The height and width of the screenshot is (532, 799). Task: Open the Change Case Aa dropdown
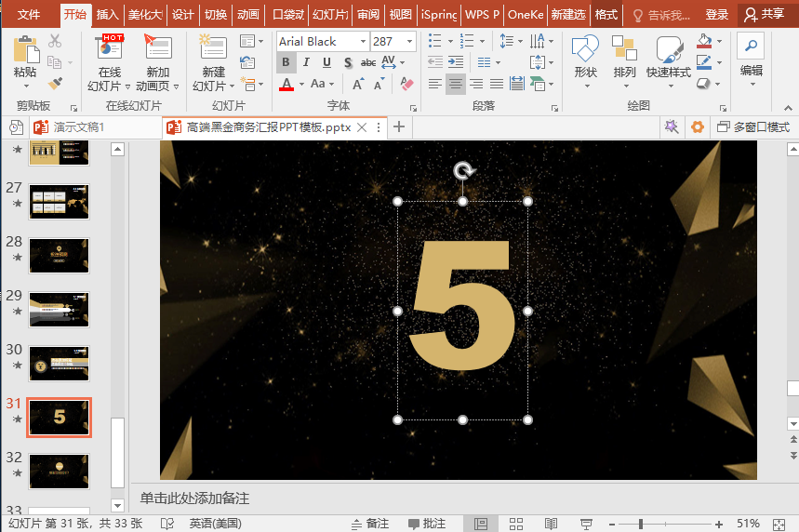322,84
